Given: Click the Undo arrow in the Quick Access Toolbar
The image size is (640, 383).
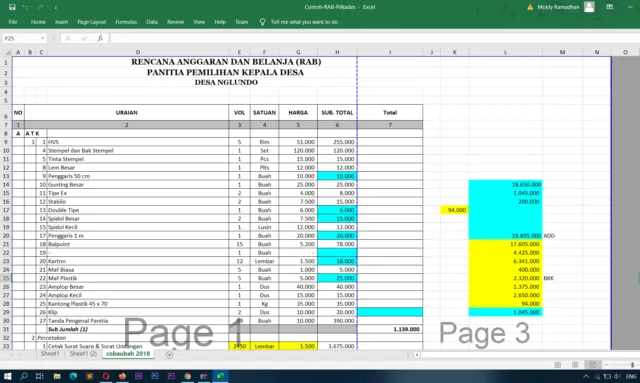Looking at the screenshot, I should point(25,7).
